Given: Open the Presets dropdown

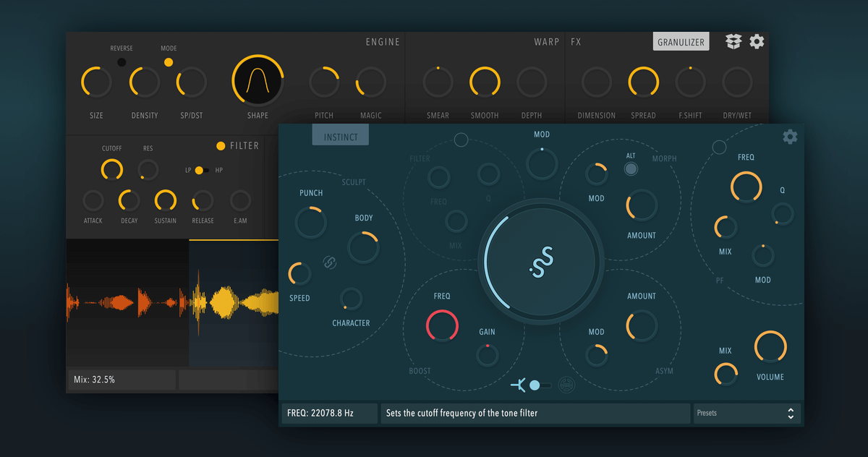Looking at the screenshot, I should tap(746, 414).
